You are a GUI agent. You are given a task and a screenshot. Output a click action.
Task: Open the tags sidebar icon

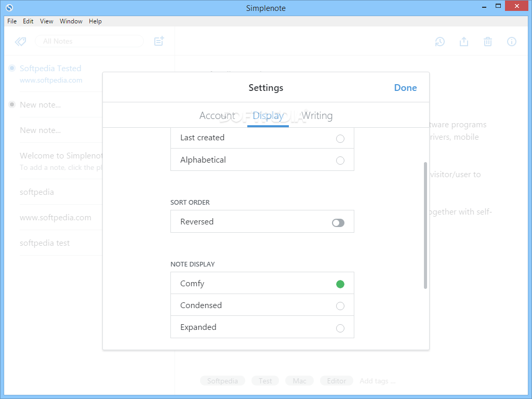pyautogui.click(x=20, y=42)
